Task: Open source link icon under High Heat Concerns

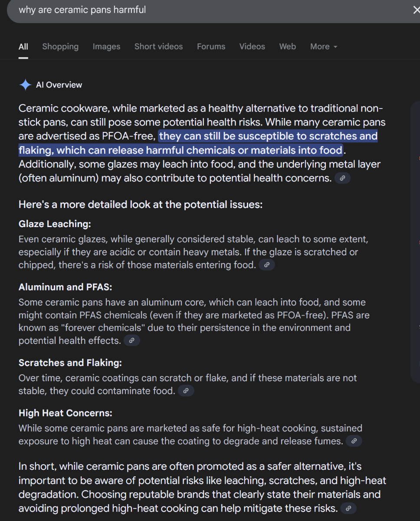Action: tap(354, 442)
